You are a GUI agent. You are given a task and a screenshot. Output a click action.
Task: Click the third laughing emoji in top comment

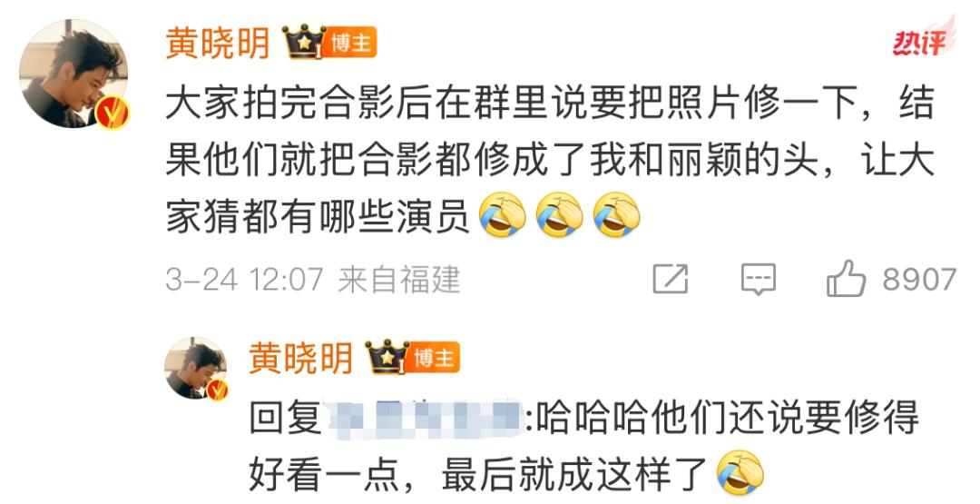coord(616,214)
